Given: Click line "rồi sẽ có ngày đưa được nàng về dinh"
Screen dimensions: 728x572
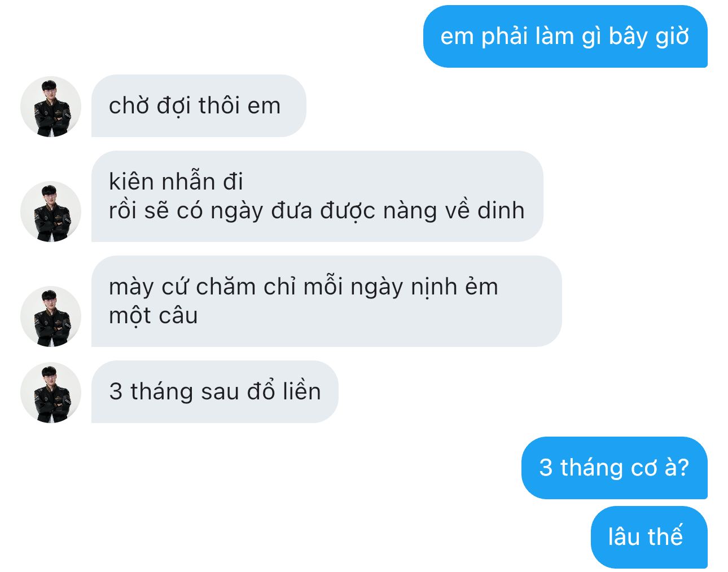Looking at the screenshot, I should tap(317, 211).
